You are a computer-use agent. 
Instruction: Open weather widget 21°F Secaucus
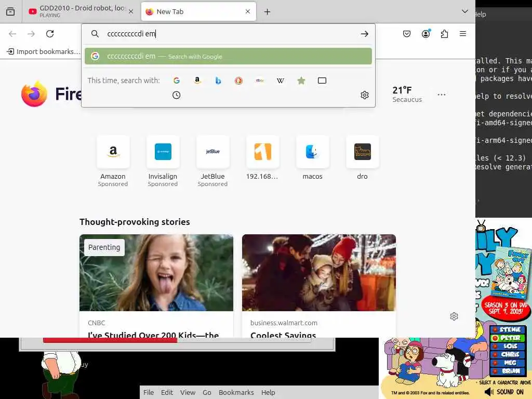coord(407,95)
